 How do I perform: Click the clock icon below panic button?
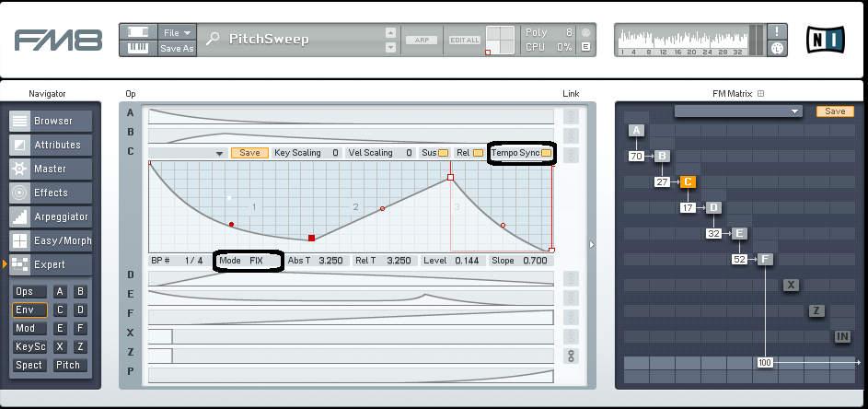pyautogui.click(x=777, y=48)
